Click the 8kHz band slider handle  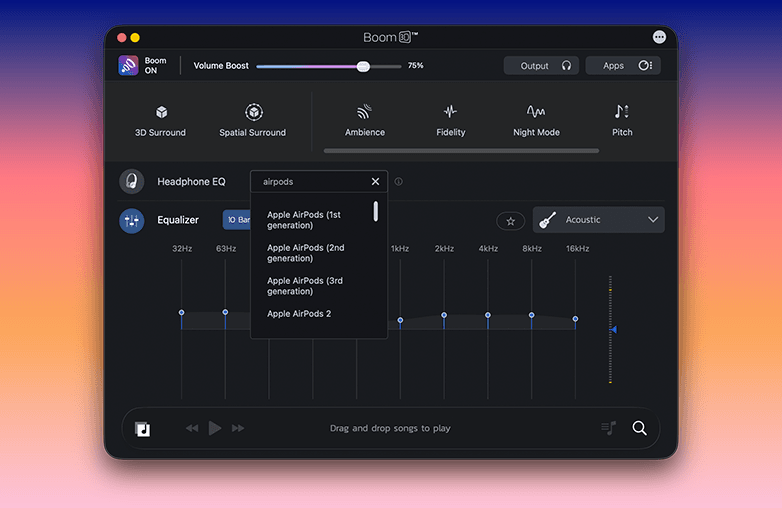pyautogui.click(x=532, y=315)
